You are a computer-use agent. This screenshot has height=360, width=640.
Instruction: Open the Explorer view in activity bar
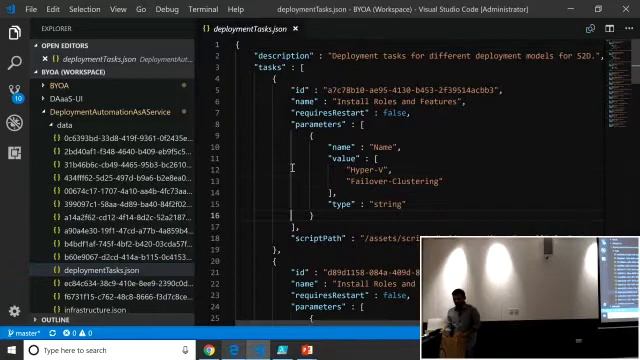(15, 33)
